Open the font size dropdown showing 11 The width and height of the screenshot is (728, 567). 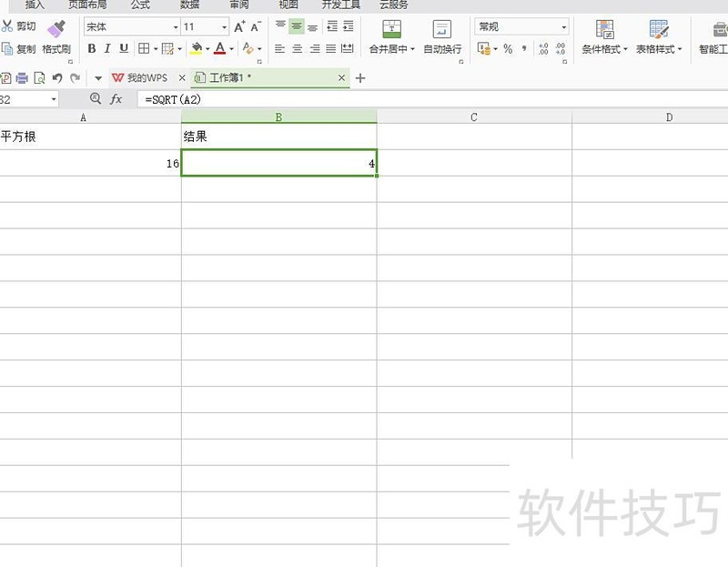pyautogui.click(x=223, y=26)
